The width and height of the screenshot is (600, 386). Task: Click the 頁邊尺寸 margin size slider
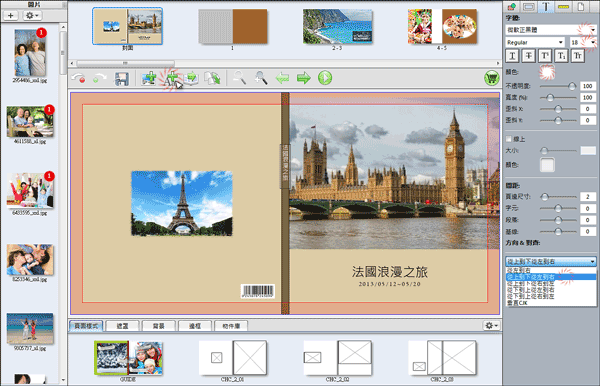558,197
